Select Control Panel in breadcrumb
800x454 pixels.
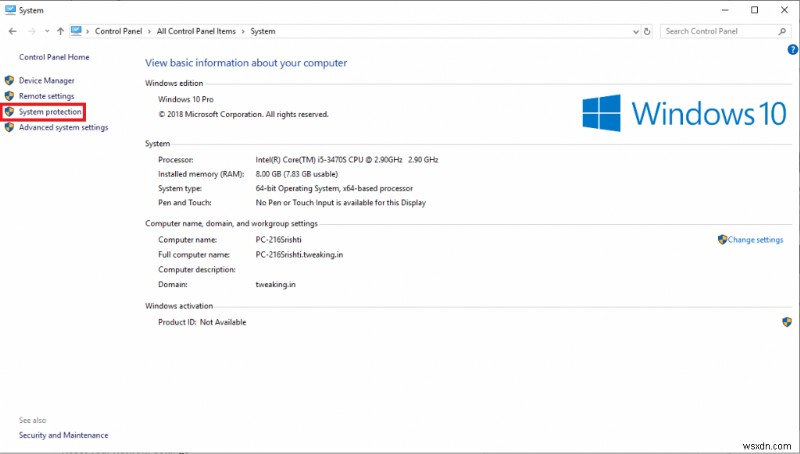click(118, 31)
